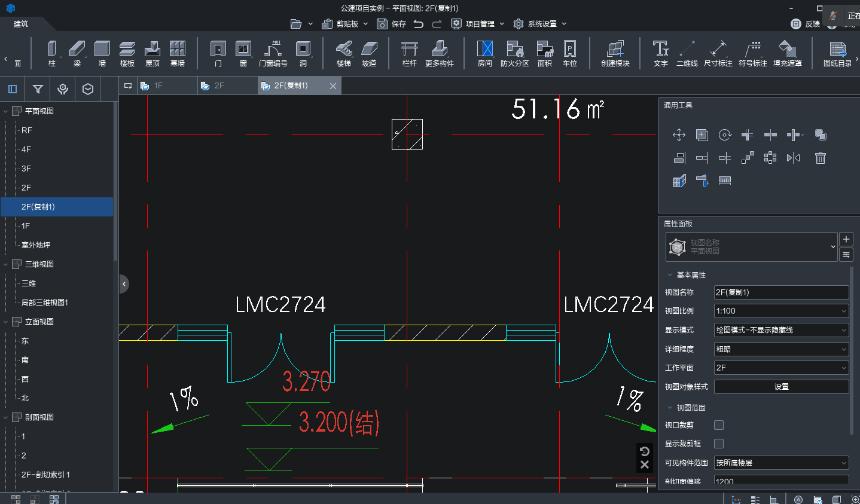Select the Text (文字) annotation tool
The height and width of the screenshot is (504, 860).
[661, 53]
